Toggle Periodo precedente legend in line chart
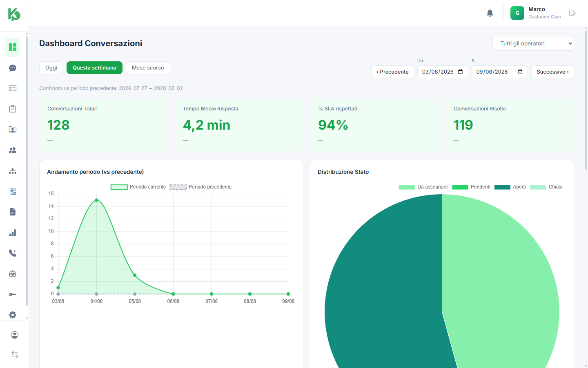This screenshot has height=368, width=588. (x=200, y=187)
